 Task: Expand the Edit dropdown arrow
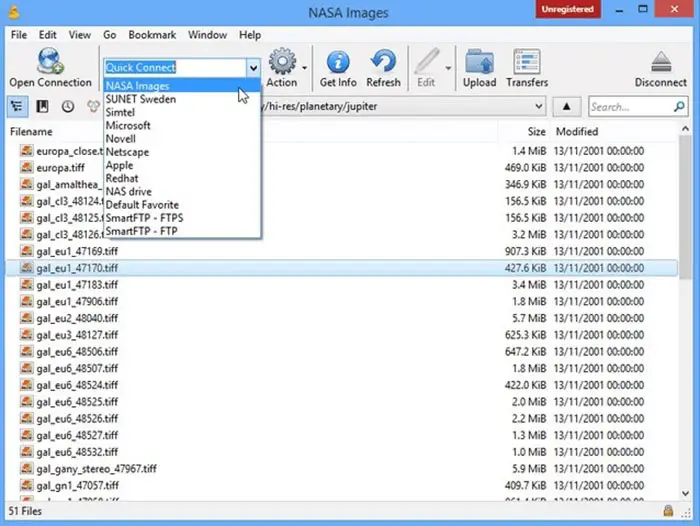(x=448, y=68)
